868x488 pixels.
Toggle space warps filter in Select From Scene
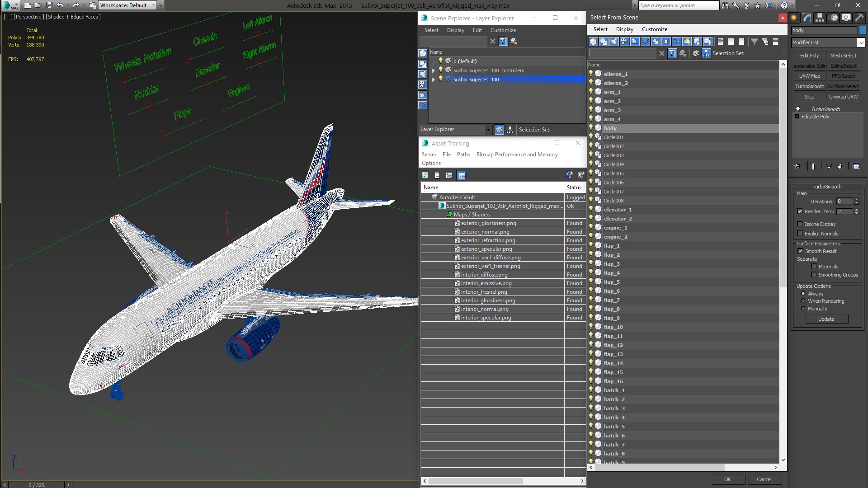click(x=645, y=42)
